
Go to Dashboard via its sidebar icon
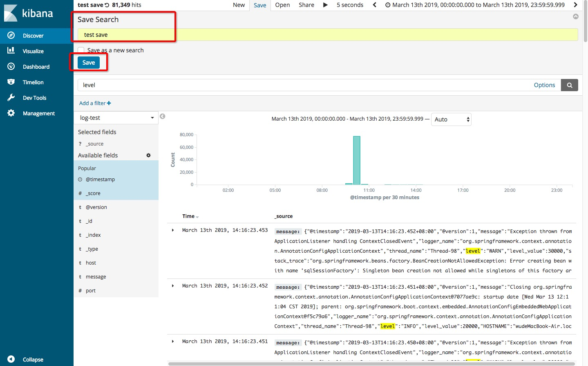(11, 67)
